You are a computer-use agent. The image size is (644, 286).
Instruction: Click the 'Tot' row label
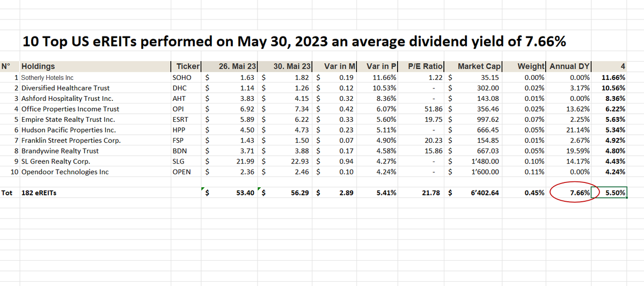tap(10, 193)
